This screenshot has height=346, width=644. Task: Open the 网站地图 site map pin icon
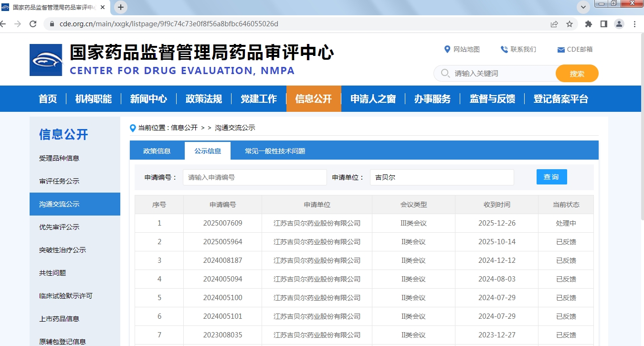(447, 49)
